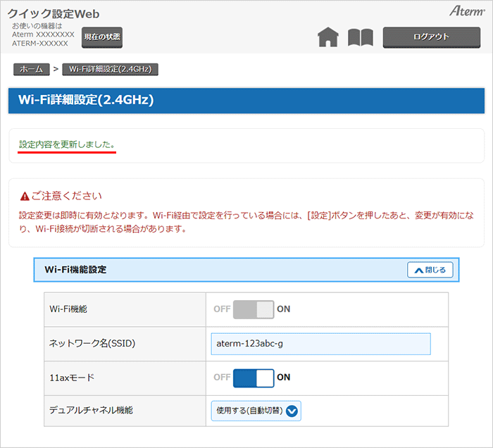This screenshot has width=493, height=448.
Task: Click the OFF label beside the 11axモード switch
Action: coord(222,378)
